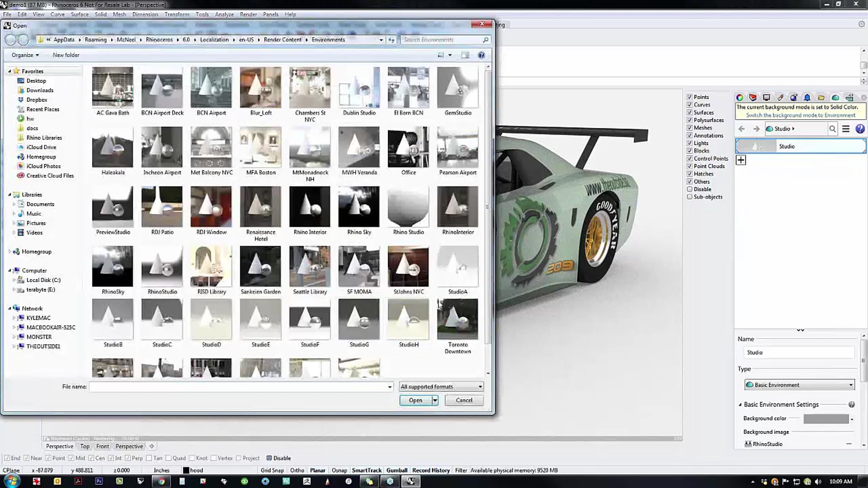Add a new environment with plus button
Image resolution: width=868 pixels, height=488 pixels.
741,160
